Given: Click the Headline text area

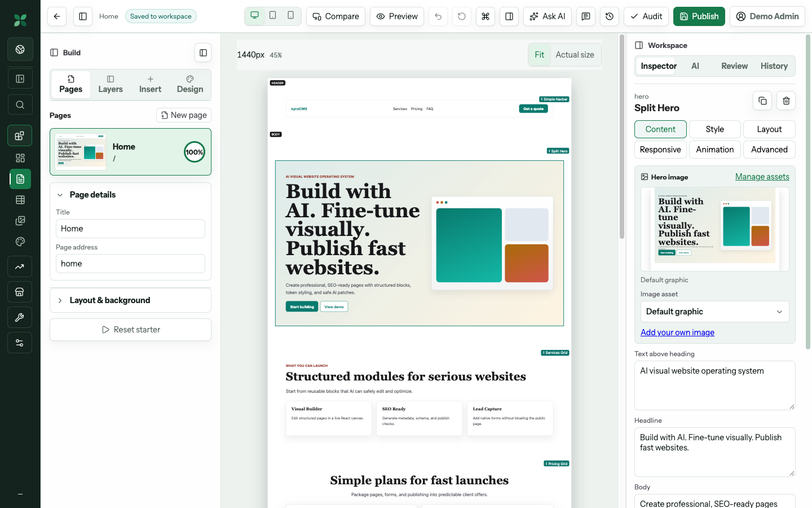Looking at the screenshot, I should click(x=714, y=452).
